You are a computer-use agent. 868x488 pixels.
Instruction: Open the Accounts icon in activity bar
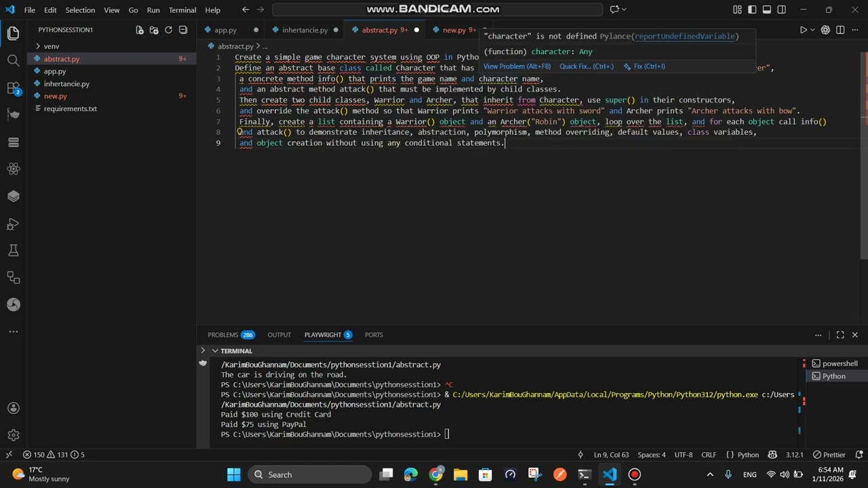13,408
